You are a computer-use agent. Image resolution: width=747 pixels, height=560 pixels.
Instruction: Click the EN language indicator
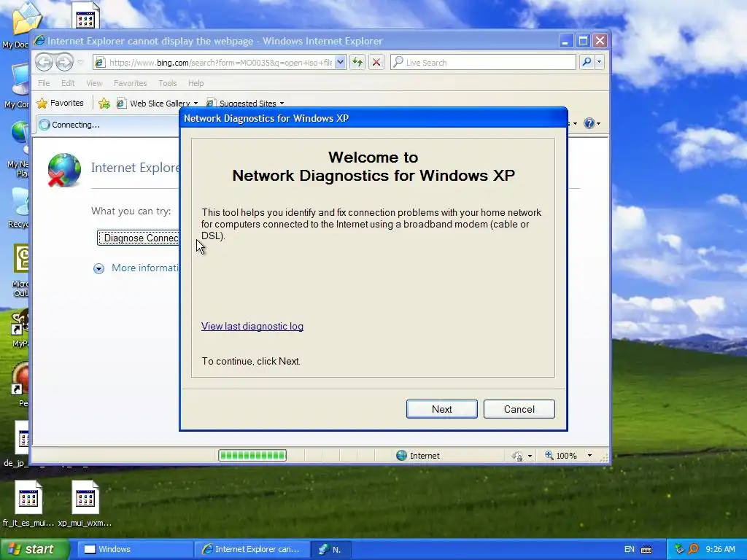pyautogui.click(x=630, y=549)
